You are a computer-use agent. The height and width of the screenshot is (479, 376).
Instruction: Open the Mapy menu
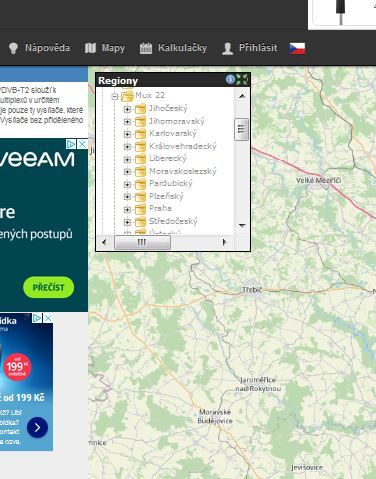(105, 48)
